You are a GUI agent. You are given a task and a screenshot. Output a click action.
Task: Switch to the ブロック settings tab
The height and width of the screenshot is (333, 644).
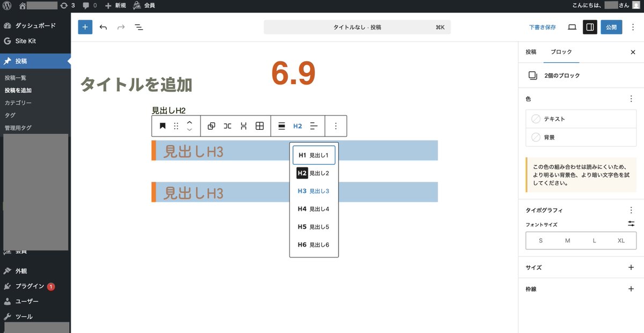561,52
